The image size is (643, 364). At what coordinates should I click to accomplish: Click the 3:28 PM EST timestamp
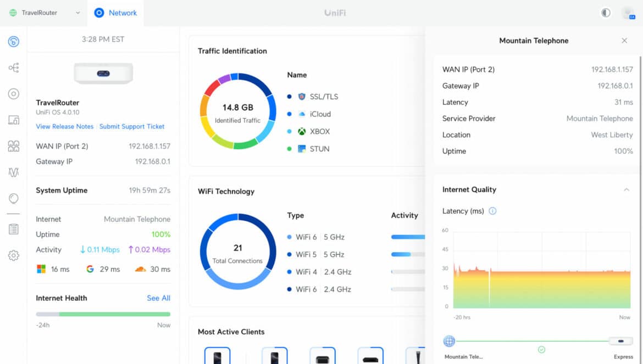(x=103, y=39)
